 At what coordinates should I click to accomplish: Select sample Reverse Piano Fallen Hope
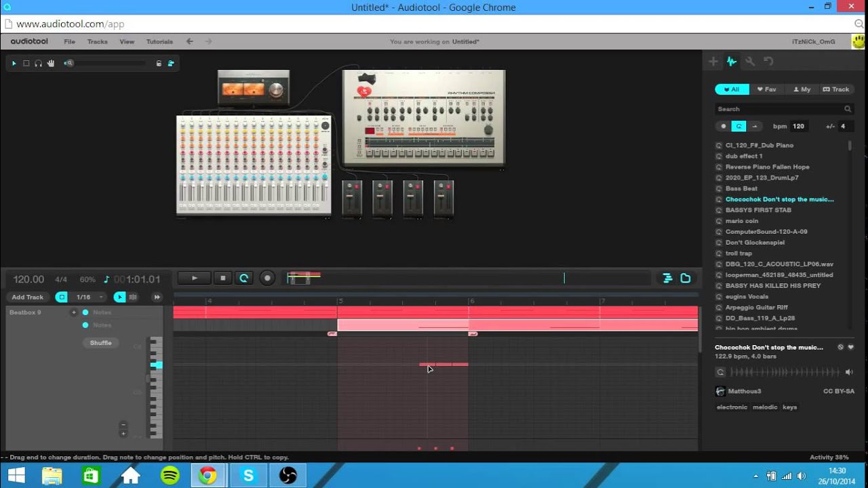point(767,167)
